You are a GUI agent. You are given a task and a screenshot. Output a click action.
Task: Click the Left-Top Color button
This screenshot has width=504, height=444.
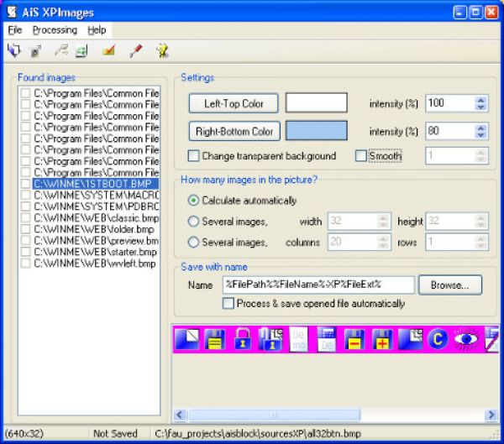tap(234, 103)
